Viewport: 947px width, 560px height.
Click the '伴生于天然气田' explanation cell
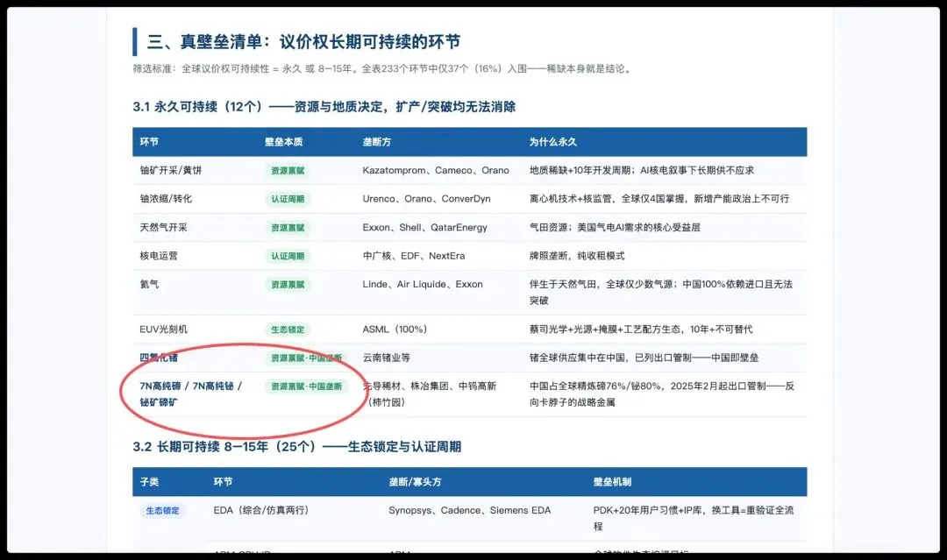661,292
